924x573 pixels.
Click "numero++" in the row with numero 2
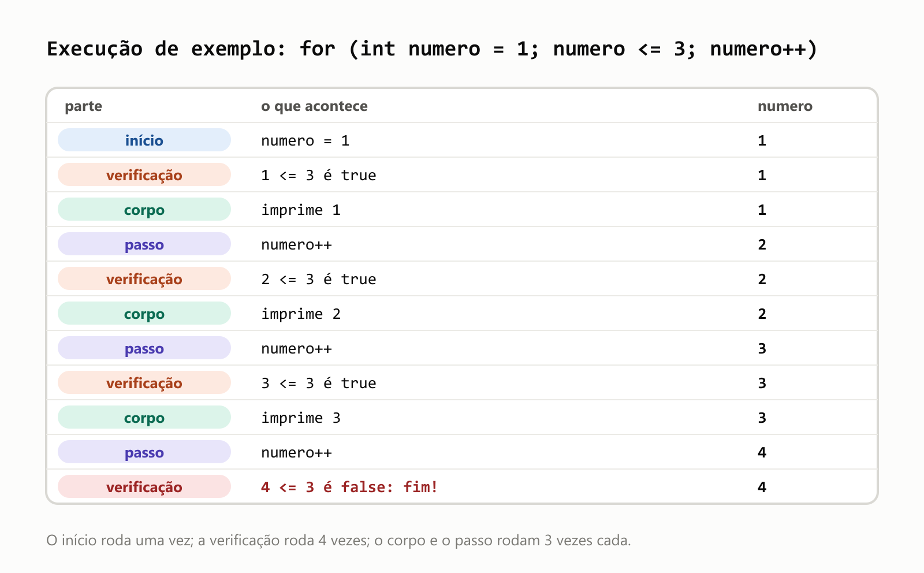(296, 244)
